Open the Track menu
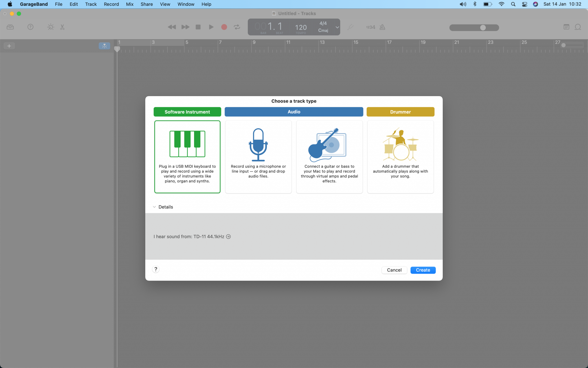Screen dimensions: 588x368 pyautogui.click(x=91, y=4)
